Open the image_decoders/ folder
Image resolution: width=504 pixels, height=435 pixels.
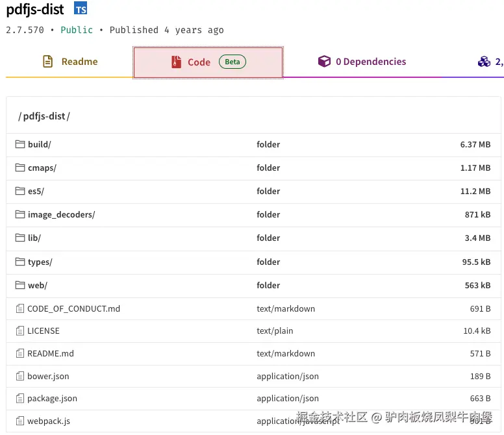pyautogui.click(x=62, y=215)
